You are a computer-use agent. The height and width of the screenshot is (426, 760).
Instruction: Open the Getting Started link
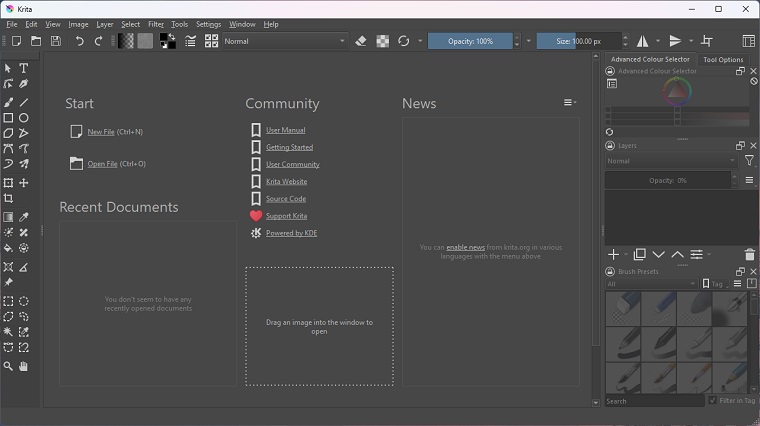point(289,147)
